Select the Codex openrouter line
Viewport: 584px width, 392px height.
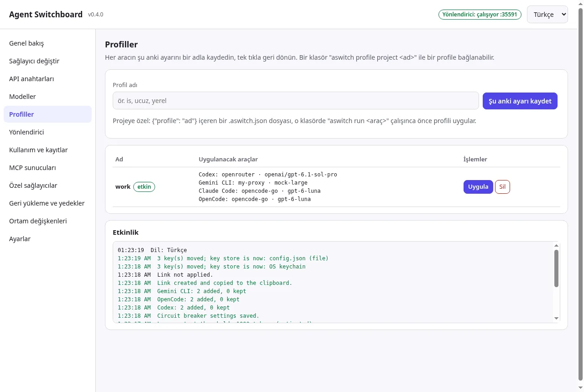pos(268,175)
